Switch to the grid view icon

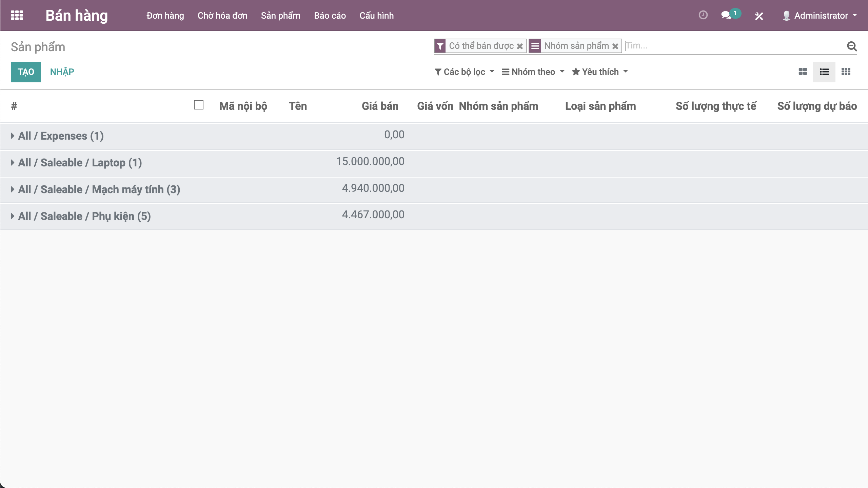click(x=846, y=72)
